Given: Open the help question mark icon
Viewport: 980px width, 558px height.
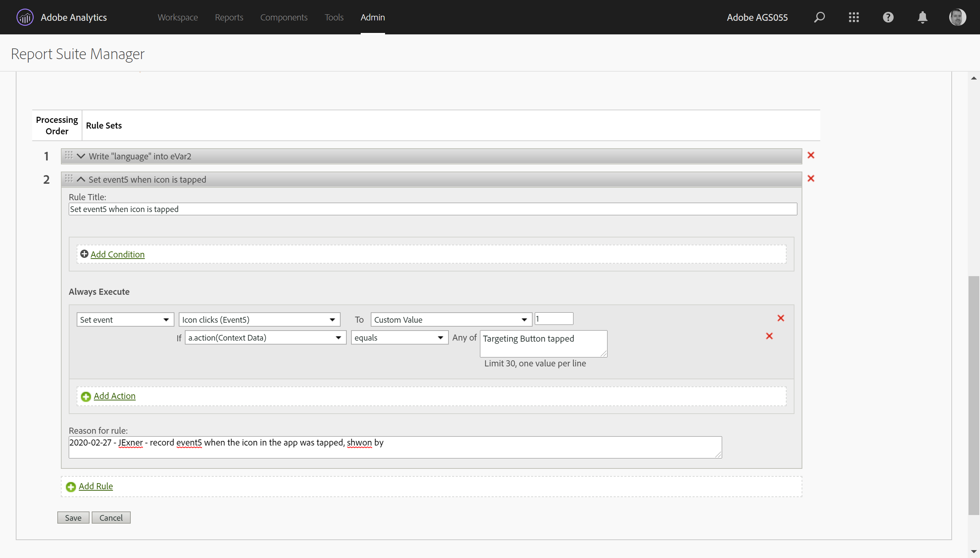Looking at the screenshot, I should (888, 17).
